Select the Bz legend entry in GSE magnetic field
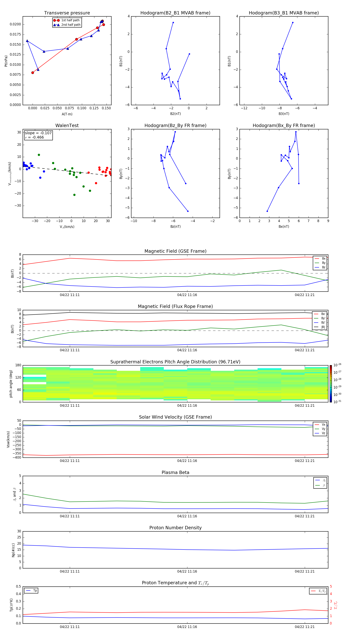 [320, 267]
